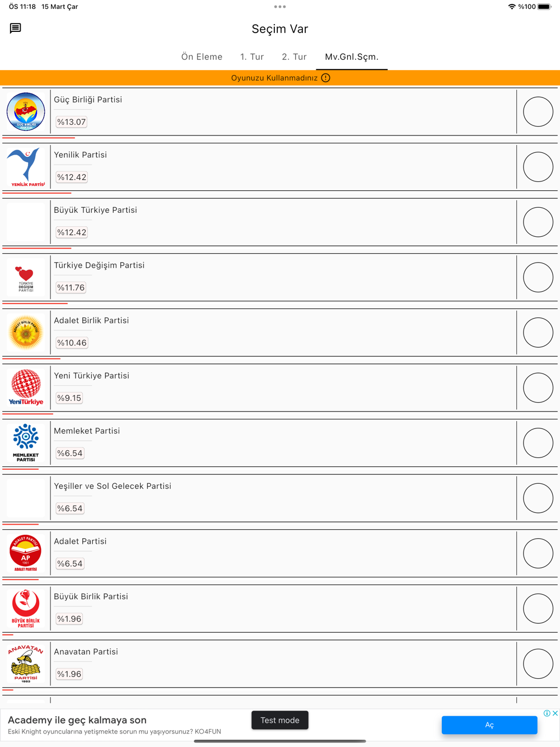Choose Yeşiller ve Sol Gelecek Partisi radio

point(538,498)
